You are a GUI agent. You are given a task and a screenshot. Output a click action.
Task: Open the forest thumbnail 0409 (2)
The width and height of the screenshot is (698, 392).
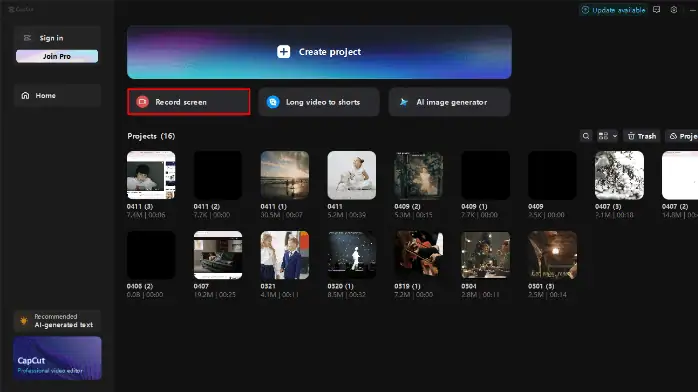click(418, 175)
